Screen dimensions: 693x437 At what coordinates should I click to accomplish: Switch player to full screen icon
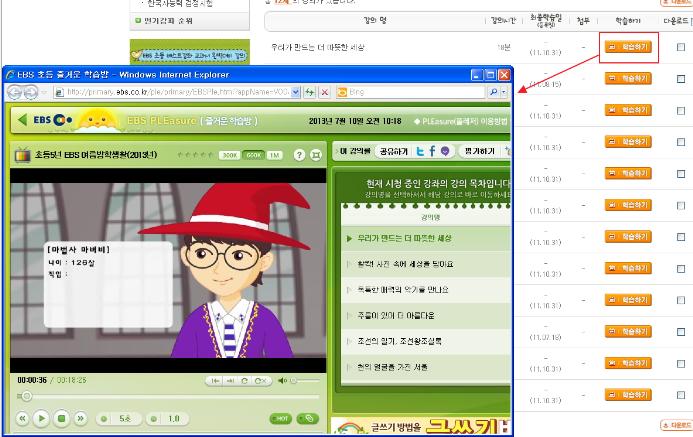(x=316, y=155)
